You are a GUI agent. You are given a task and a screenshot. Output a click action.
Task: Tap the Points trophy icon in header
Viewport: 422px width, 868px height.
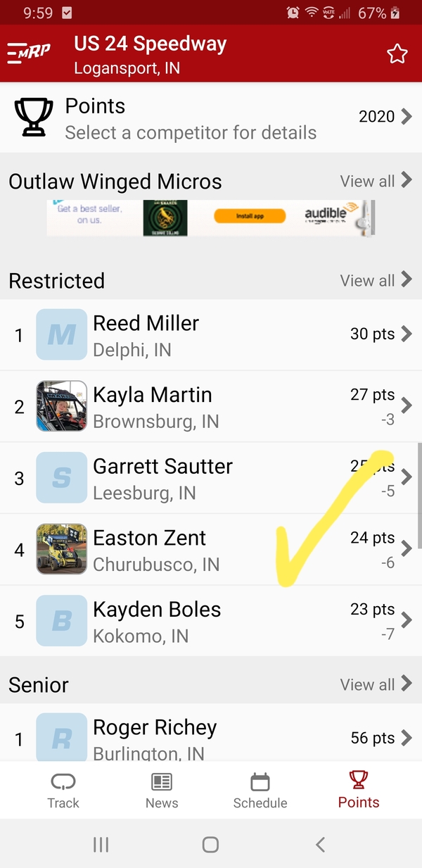[33, 117]
